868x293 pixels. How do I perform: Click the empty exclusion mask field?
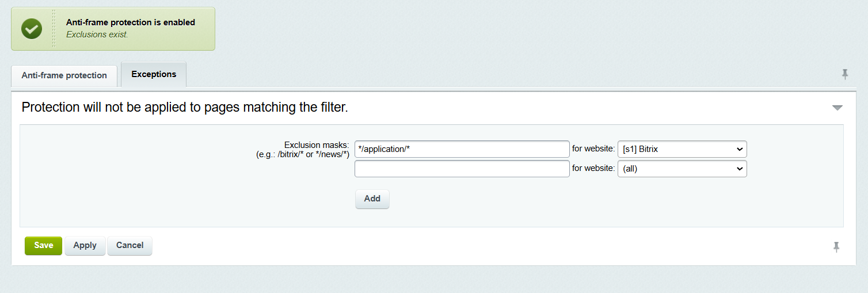point(462,169)
